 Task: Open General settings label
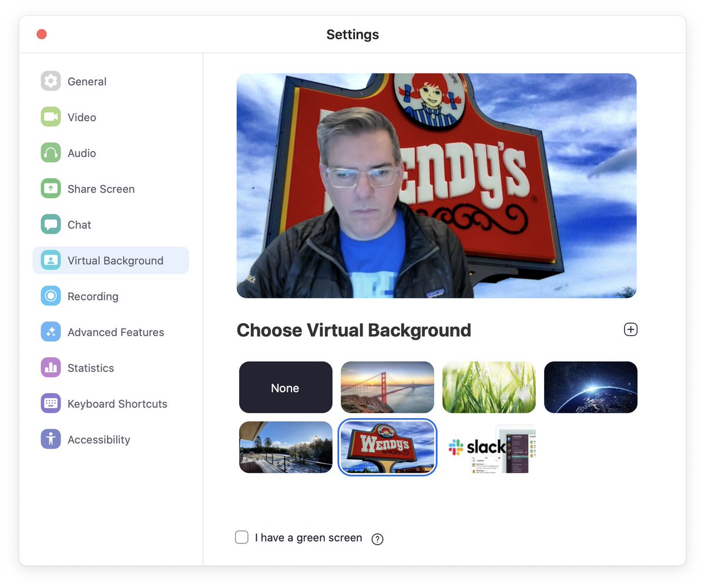(x=87, y=82)
